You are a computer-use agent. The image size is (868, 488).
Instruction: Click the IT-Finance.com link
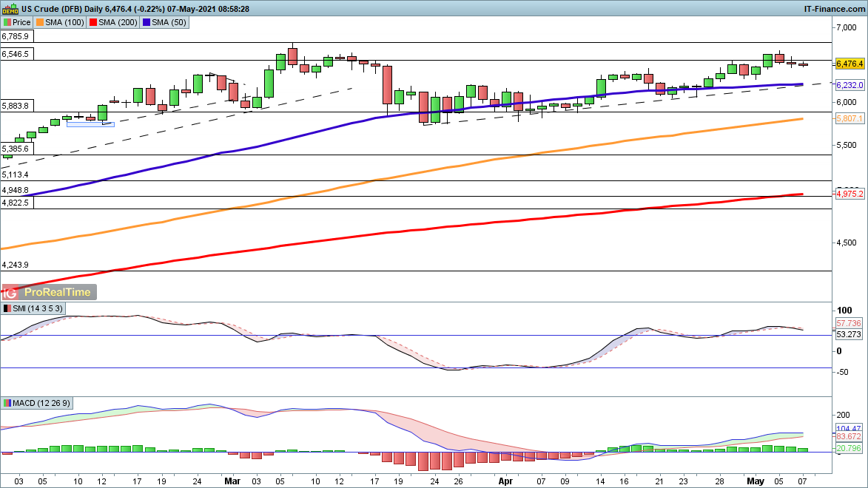tap(835, 8)
